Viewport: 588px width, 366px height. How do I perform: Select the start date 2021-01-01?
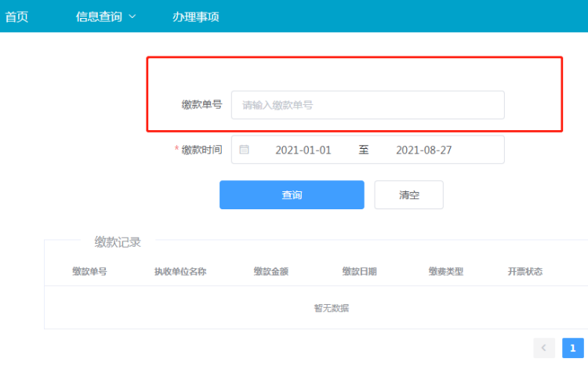click(303, 150)
